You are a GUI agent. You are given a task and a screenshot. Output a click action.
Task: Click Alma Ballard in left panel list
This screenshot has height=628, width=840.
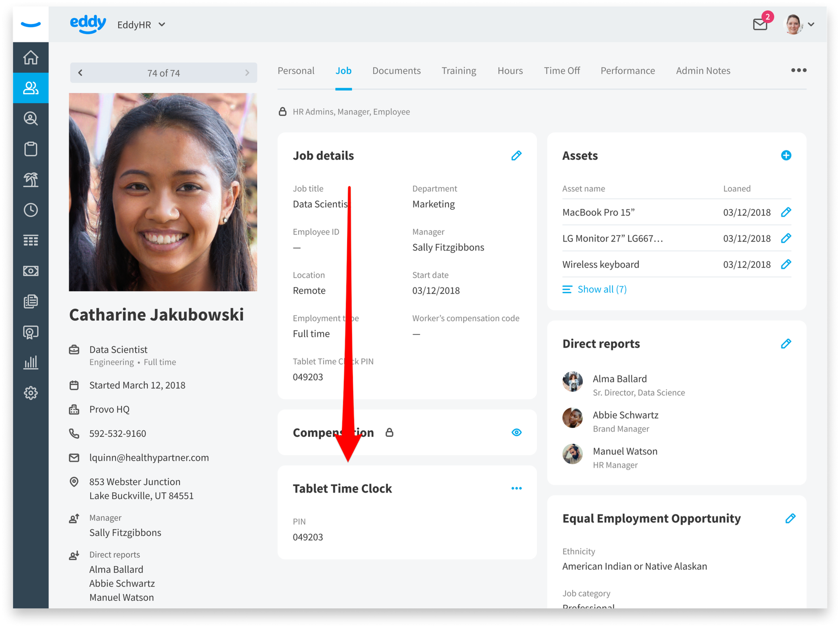[116, 570]
